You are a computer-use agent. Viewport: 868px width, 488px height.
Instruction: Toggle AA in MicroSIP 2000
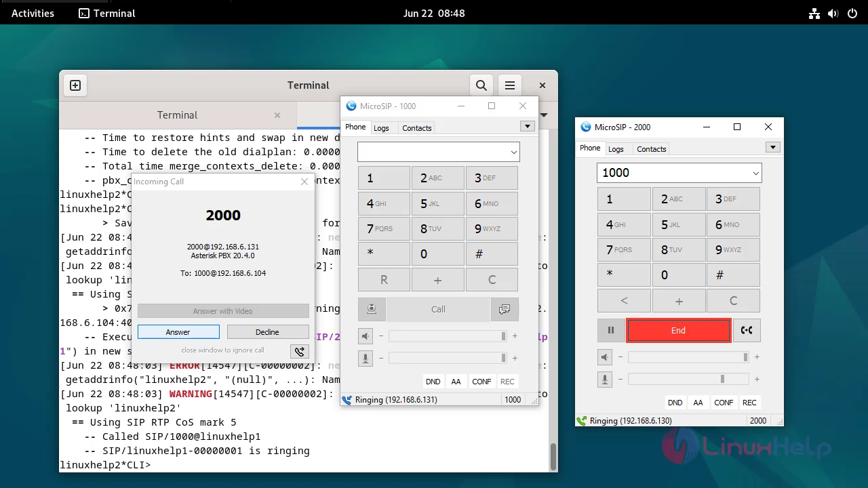point(698,403)
